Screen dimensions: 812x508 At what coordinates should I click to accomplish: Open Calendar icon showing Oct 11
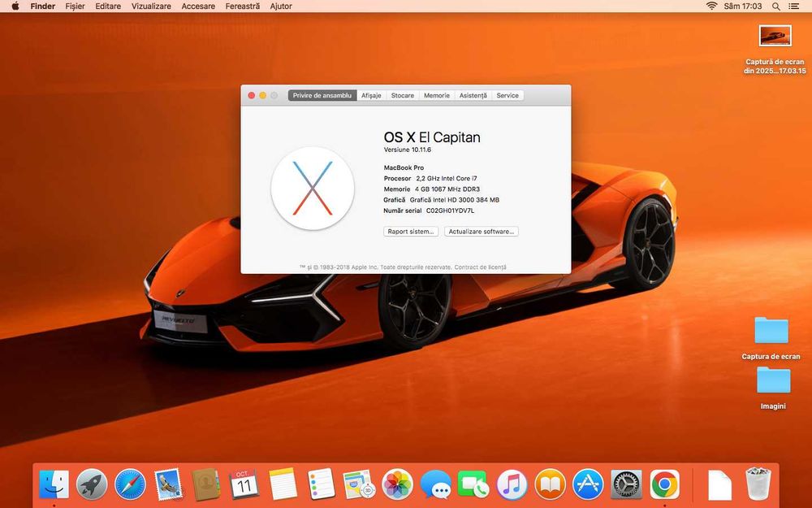244,484
